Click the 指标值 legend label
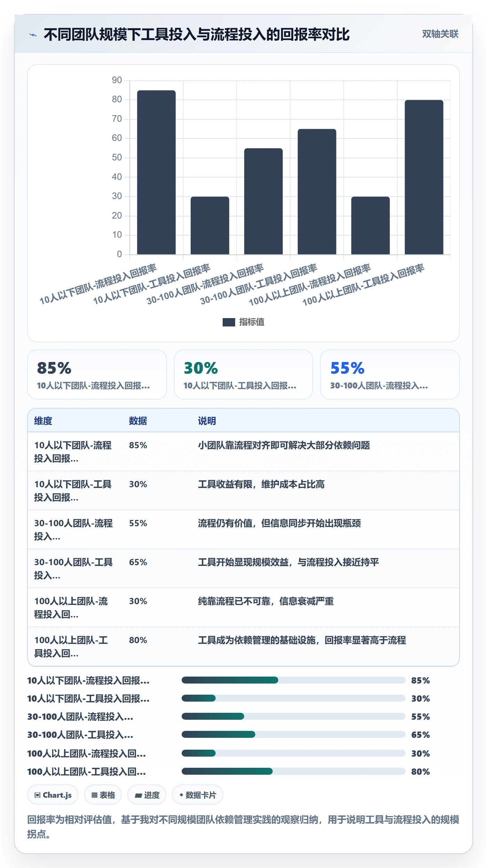The image size is (487, 868). tap(252, 322)
